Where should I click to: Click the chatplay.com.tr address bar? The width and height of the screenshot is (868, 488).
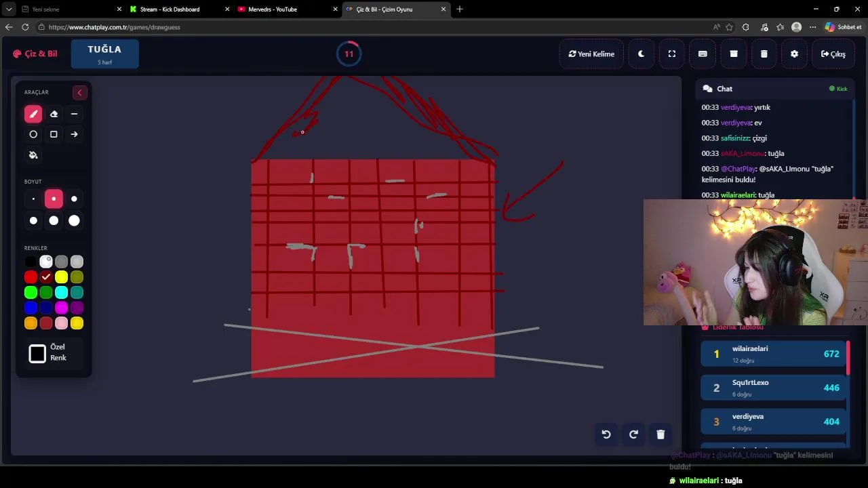coord(373,27)
